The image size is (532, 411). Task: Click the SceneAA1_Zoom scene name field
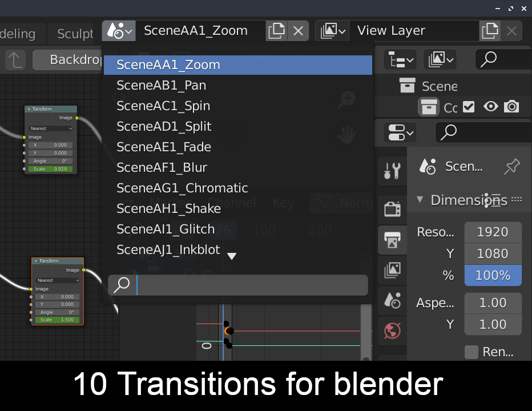pos(200,31)
